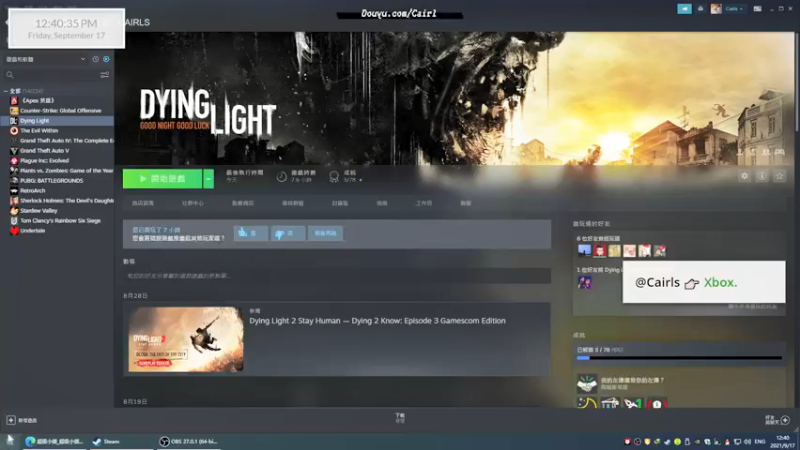This screenshot has height=450, width=800.
Task: Open the sixth game detail tab
Action: (382, 203)
